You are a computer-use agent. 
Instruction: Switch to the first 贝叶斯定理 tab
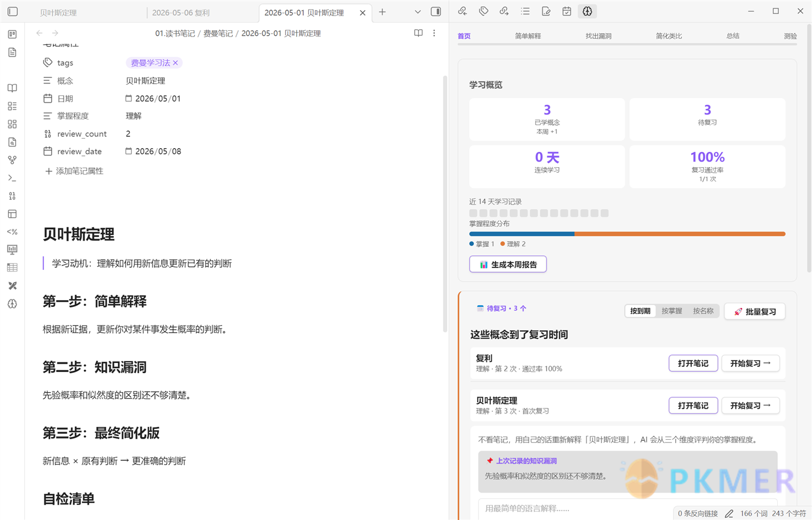tap(58, 12)
